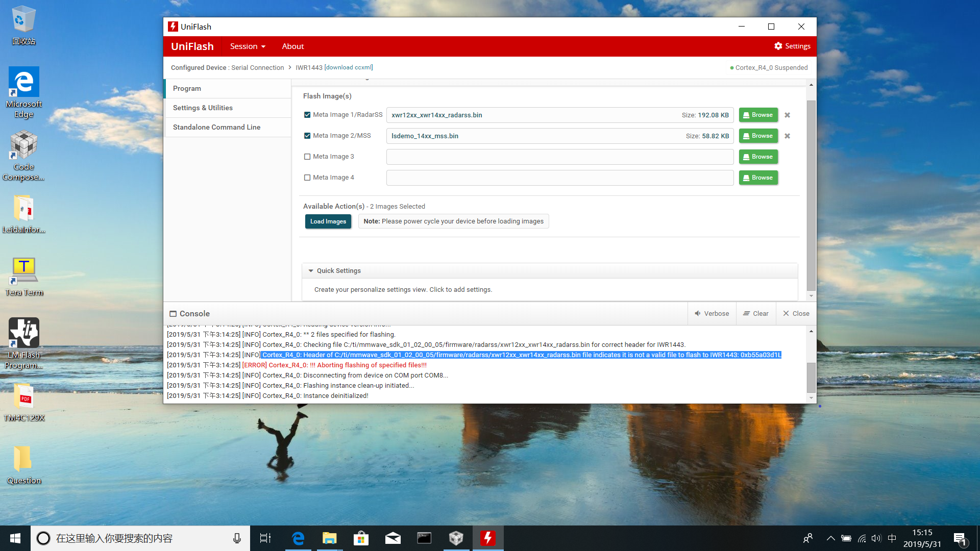Open the About menu
The image size is (980, 551).
[x=293, y=46]
